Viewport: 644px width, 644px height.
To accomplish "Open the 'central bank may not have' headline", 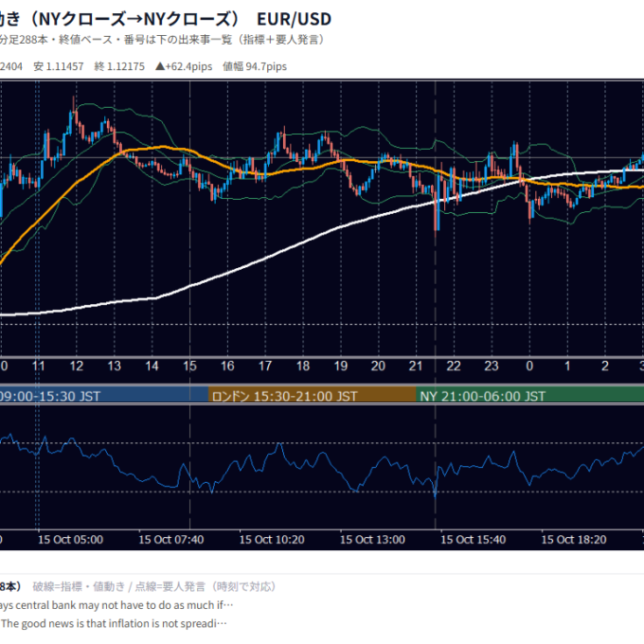I will (116, 605).
